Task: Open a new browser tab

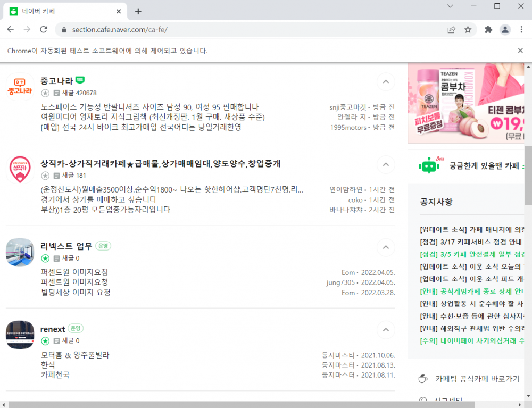Action: (138, 11)
